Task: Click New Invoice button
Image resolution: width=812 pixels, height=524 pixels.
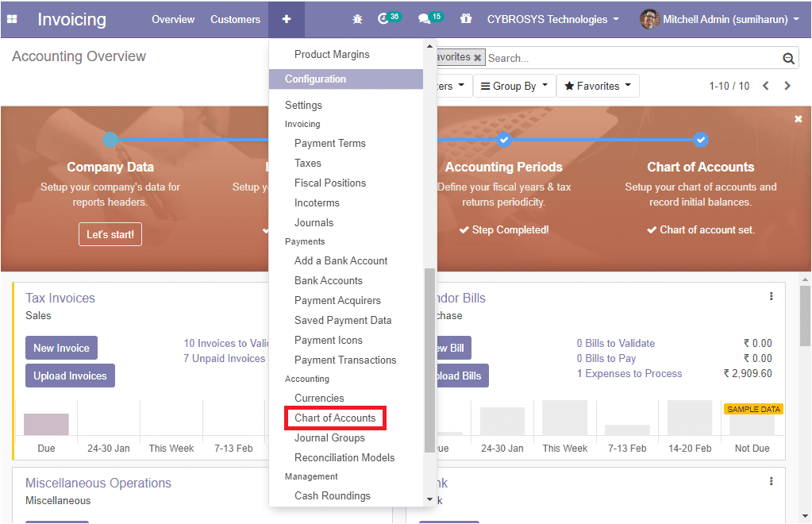Action: [62, 348]
